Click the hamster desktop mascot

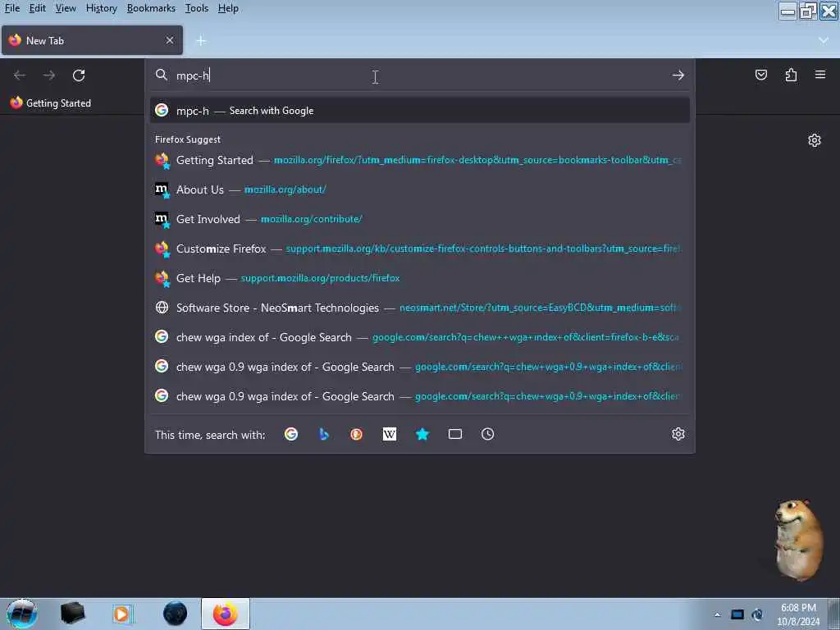point(797,540)
